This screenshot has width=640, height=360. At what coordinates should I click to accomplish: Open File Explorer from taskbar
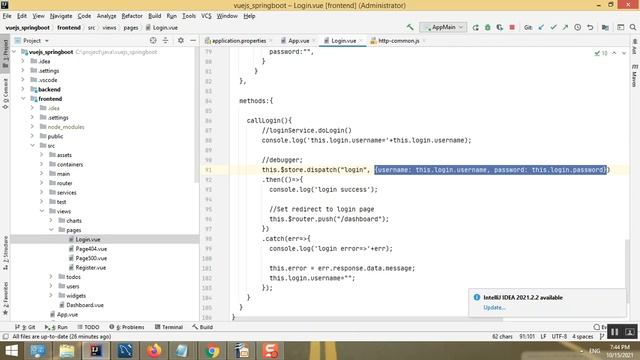tap(67, 351)
